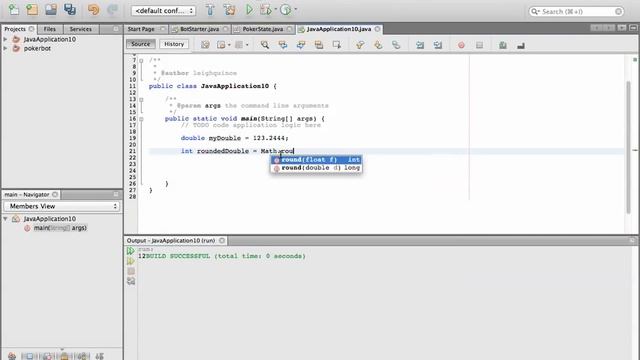
Task: Collapse JavaApplication10 node in Navigator
Action: (x=6, y=219)
